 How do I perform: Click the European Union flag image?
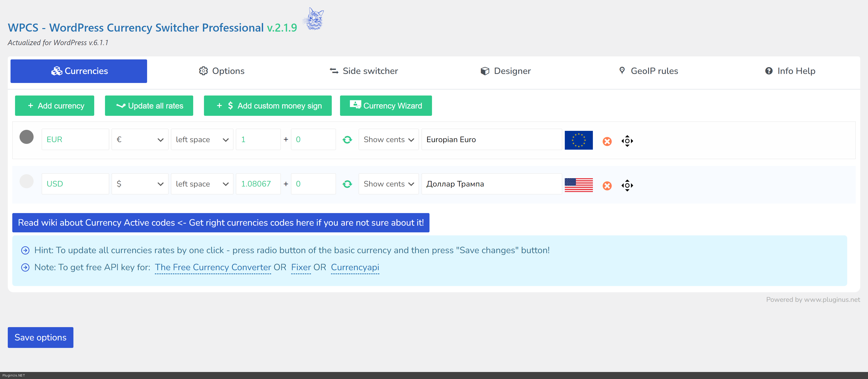[578, 140]
